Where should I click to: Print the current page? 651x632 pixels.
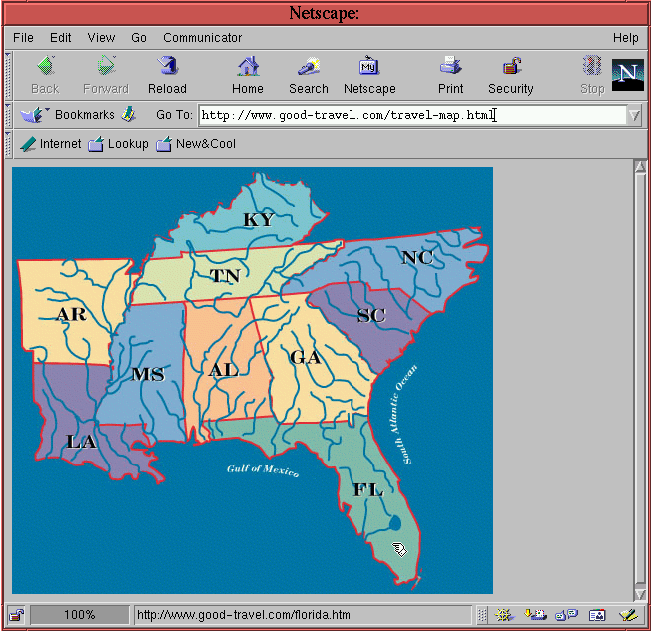450,75
